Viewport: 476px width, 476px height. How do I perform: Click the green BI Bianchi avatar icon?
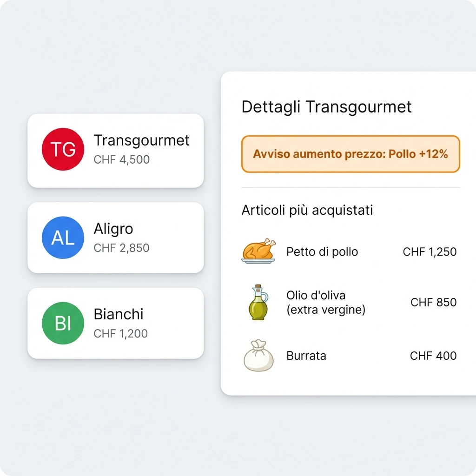63,323
